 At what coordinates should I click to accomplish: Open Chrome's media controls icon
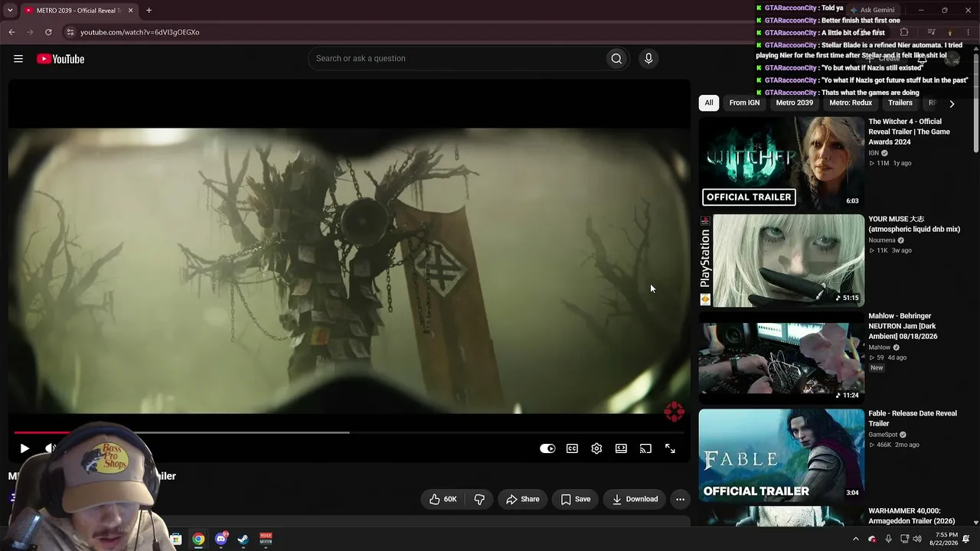(x=931, y=32)
